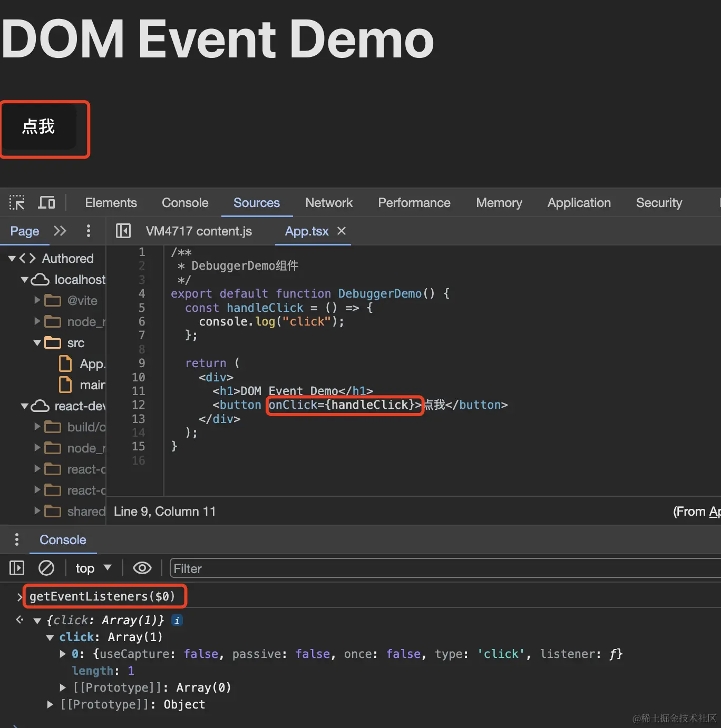
Task: Clear the console with the ban icon
Action: (46, 568)
